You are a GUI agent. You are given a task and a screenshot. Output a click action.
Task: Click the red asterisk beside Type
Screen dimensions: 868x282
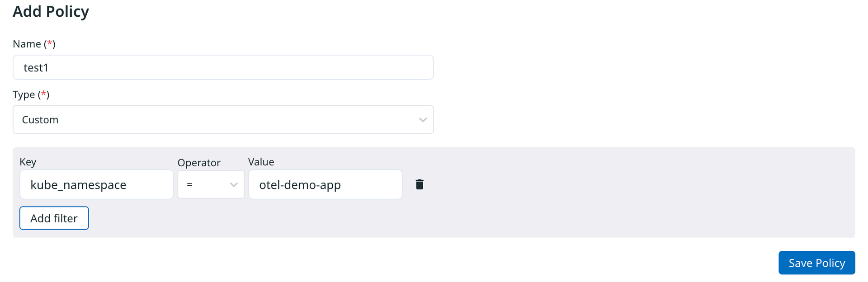click(x=44, y=94)
